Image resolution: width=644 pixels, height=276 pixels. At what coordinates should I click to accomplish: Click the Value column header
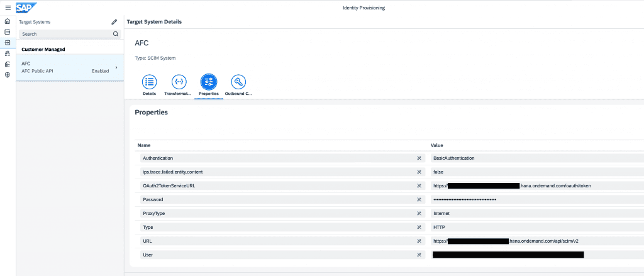click(x=436, y=145)
